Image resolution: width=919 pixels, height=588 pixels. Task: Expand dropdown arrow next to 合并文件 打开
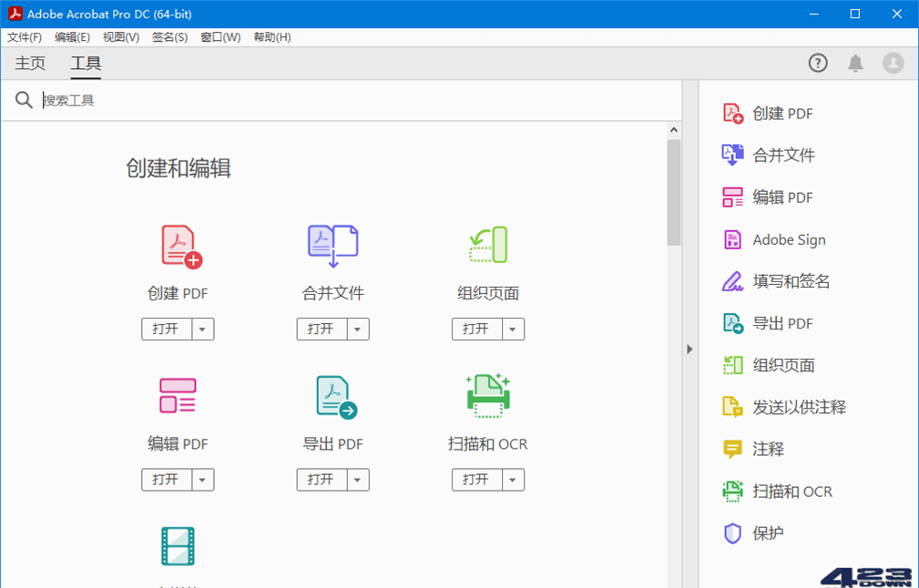(358, 329)
